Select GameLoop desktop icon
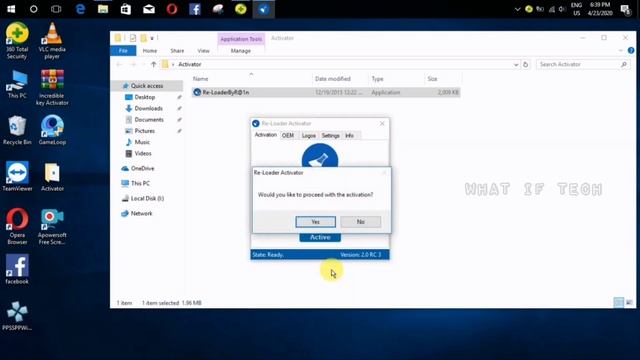Image resolution: width=640 pixels, height=360 pixels. tap(52, 131)
